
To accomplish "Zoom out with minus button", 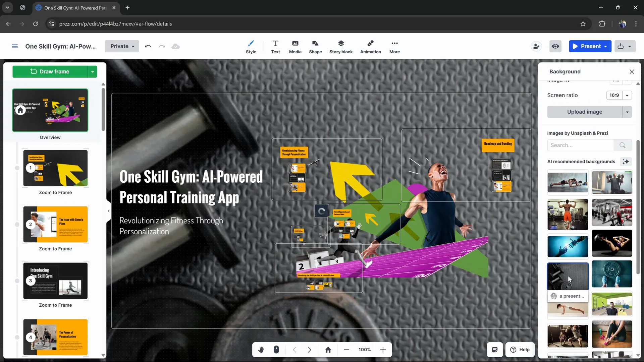I will click(x=346, y=350).
